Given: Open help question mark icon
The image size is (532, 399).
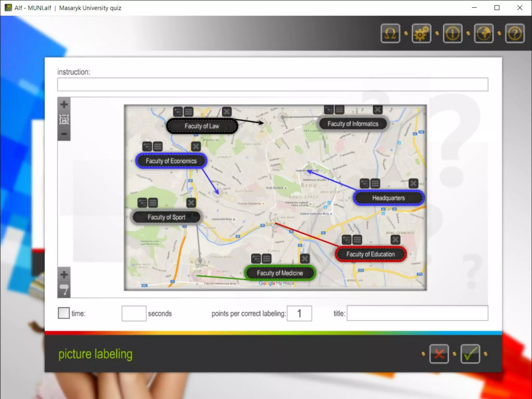Looking at the screenshot, I should click(x=515, y=34).
